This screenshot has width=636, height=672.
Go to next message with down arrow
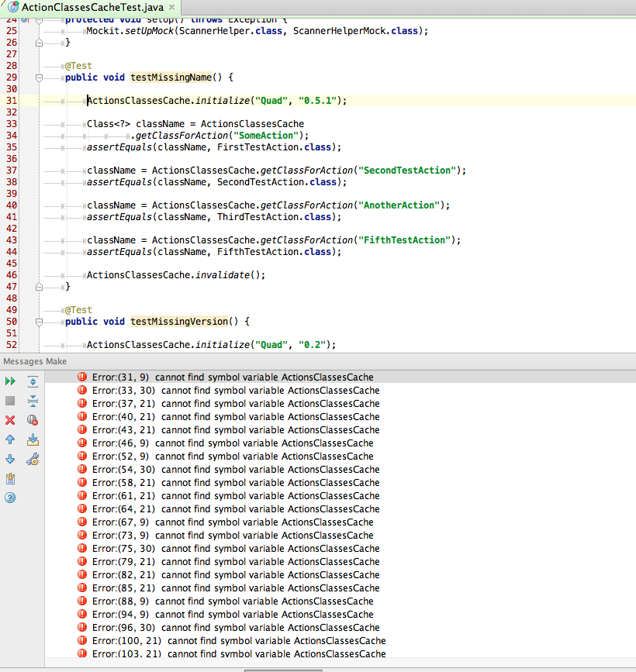tap(10, 459)
